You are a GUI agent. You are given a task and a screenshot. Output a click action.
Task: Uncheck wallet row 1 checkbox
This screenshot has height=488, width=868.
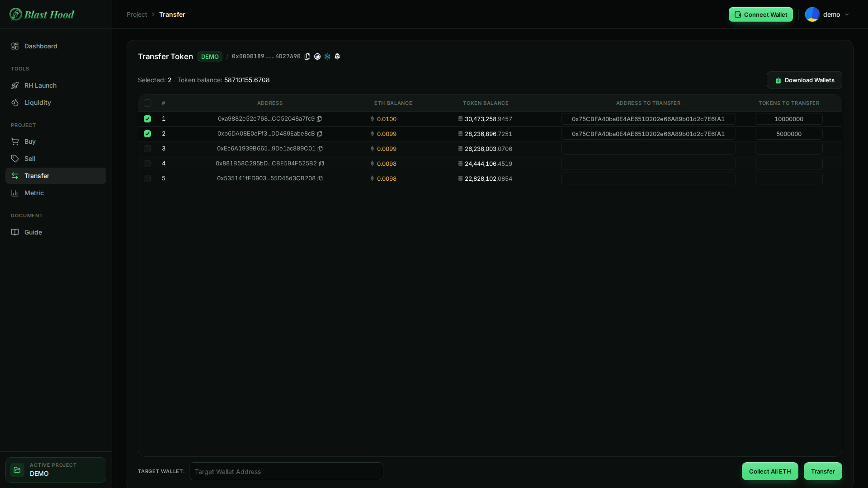point(147,119)
